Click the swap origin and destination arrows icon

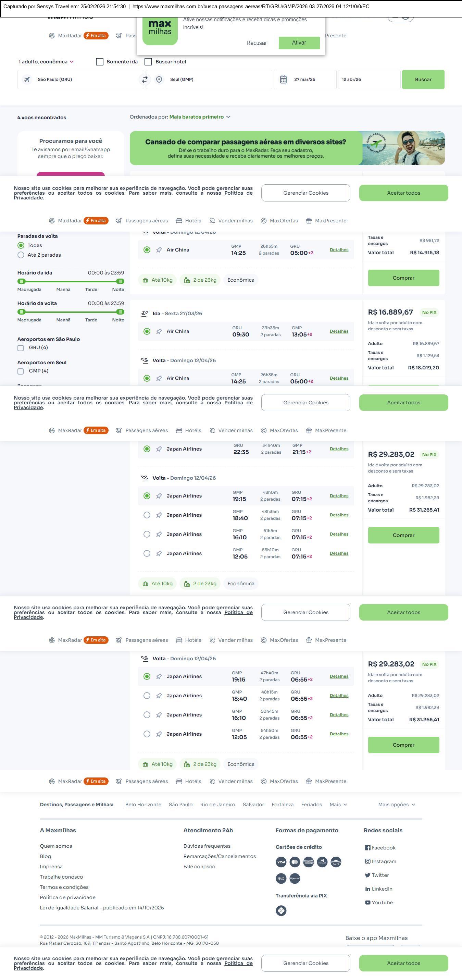click(145, 79)
